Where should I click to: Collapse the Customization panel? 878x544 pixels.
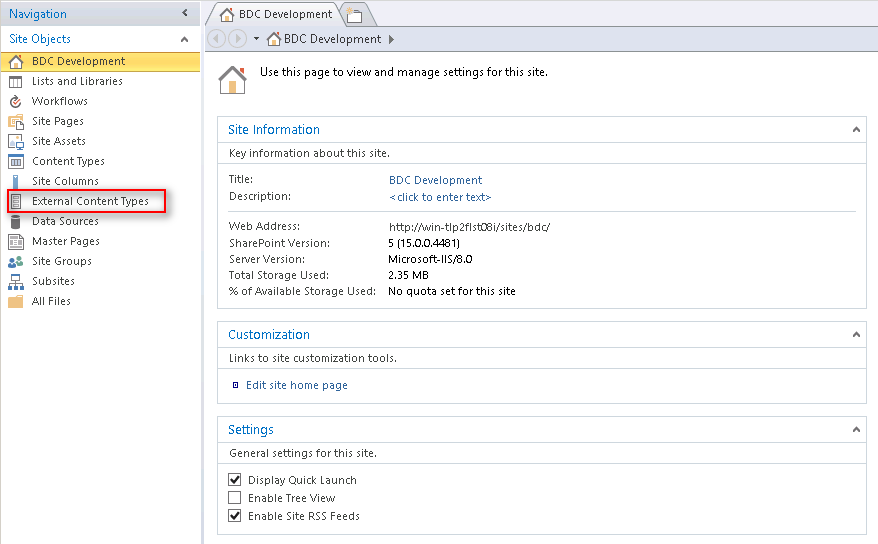pyautogui.click(x=856, y=335)
